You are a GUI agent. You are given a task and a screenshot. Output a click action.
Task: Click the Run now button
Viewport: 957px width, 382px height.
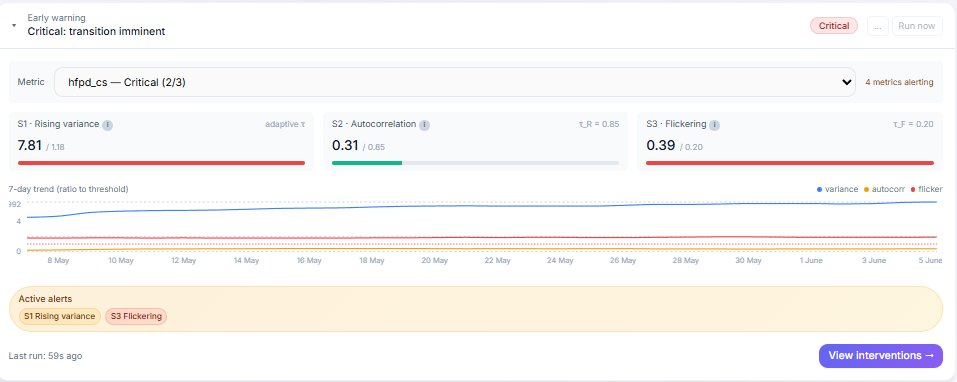tap(917, 26)
